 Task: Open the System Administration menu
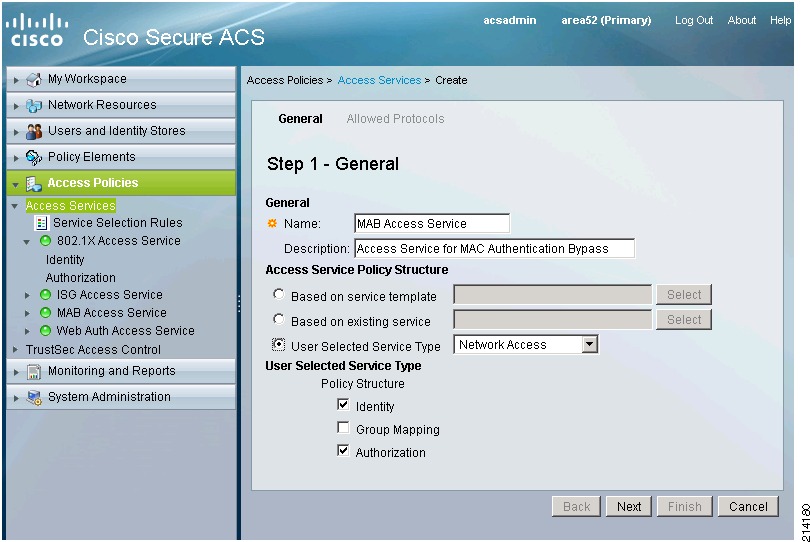click(121, 397)
